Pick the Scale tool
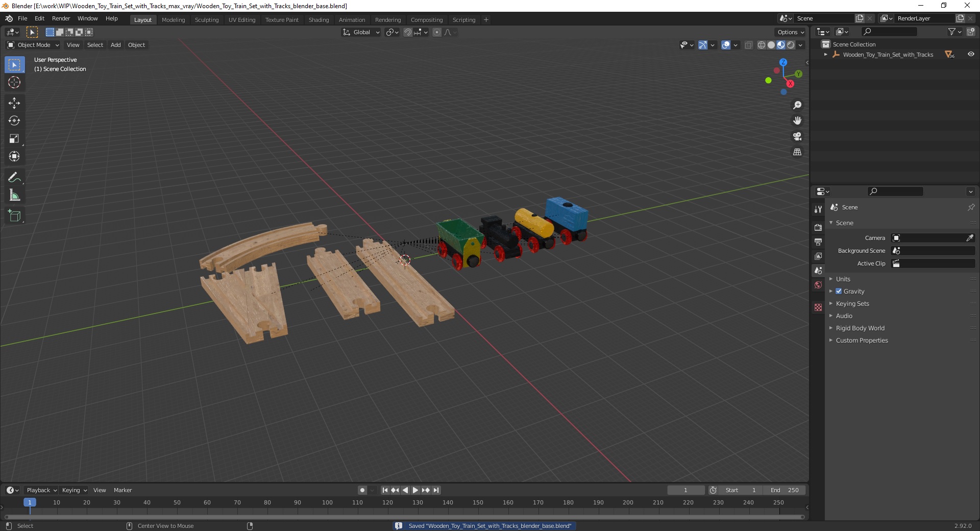The image size is (980, 531). click(x=14, y=138)
